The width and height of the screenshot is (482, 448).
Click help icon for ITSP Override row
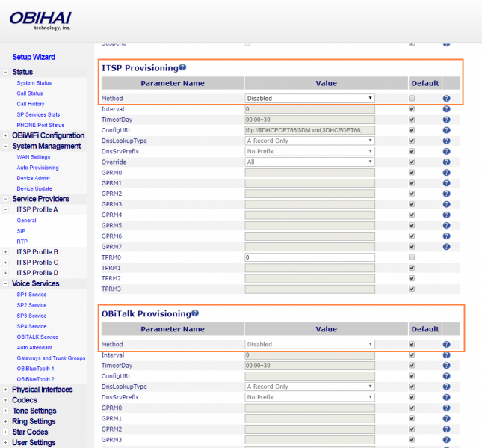point(446,162)
